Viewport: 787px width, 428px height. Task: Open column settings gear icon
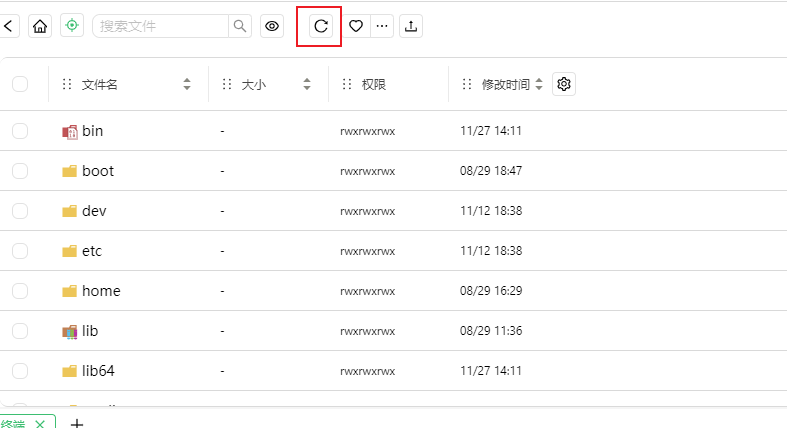click(x=564, y=85)
